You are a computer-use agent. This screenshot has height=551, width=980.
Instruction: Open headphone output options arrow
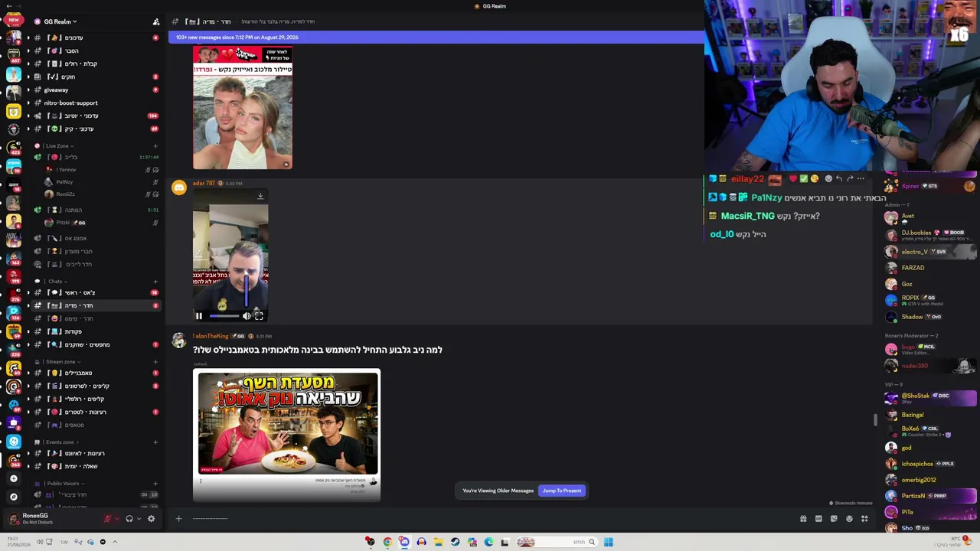[x=139, y=519]
